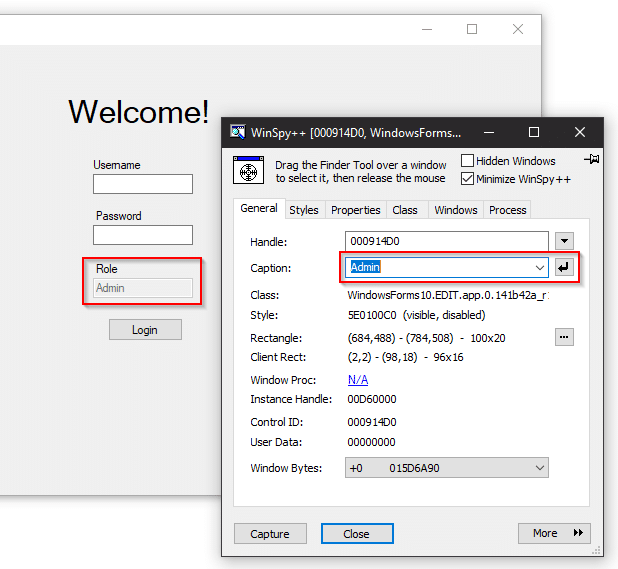The height and width of the screenshot is (569, 618).
Task: Minimize the WinSpy++ window
Action: (489, 132)
